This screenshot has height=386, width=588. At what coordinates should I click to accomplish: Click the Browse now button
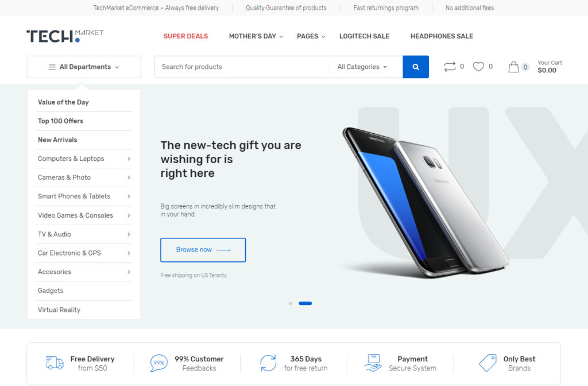tap(203, 250)
